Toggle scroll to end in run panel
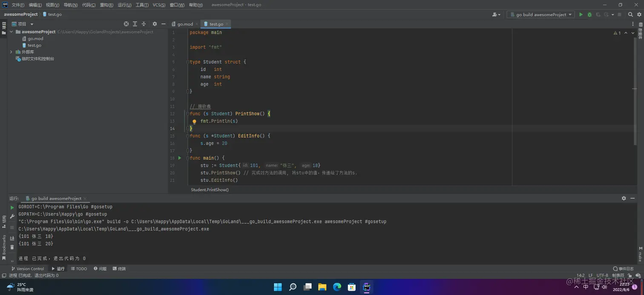 (12, 238)
